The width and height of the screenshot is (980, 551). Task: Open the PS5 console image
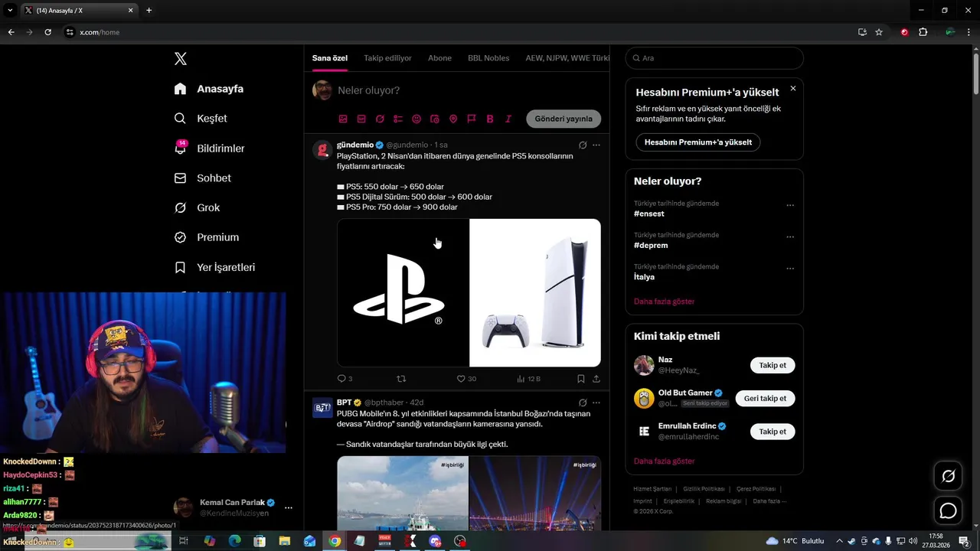[535, 292]
